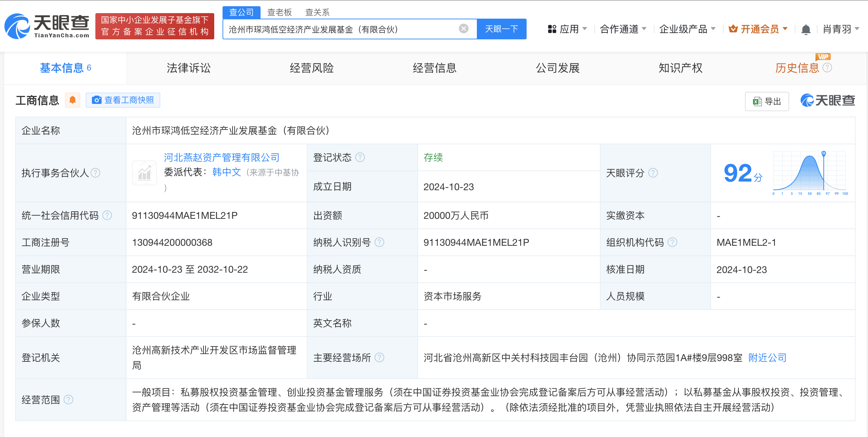Open 查看工商快照 via the camera icon
Viewport: 868px width, 437px height.
pos(97,100)
